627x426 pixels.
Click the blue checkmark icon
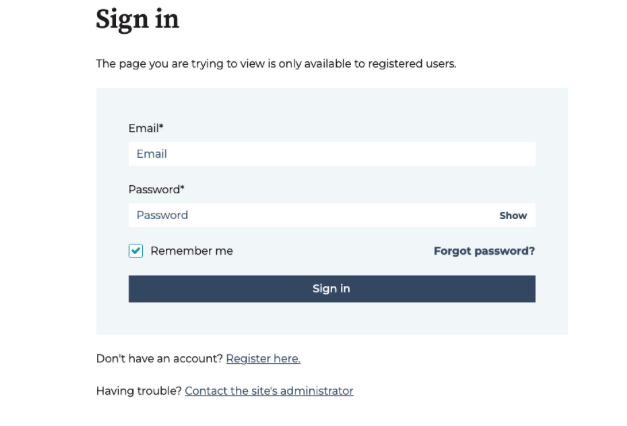[136, 251]
